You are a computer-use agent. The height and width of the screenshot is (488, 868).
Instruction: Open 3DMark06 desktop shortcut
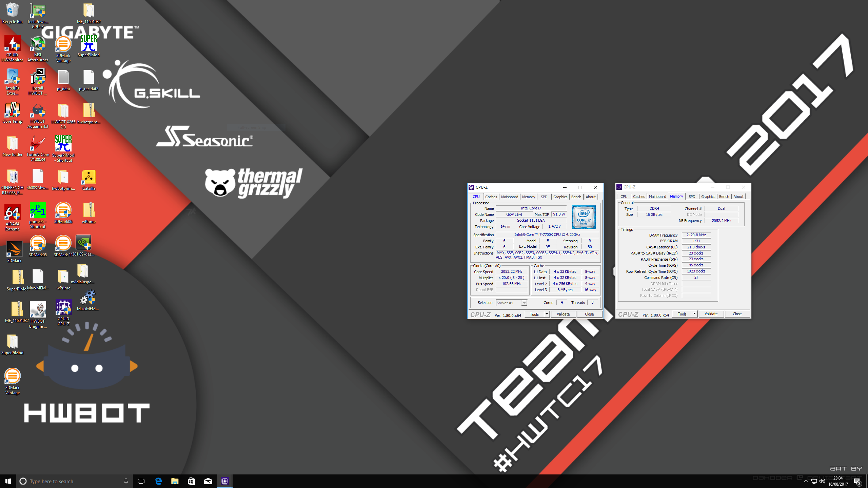(63, 213)
